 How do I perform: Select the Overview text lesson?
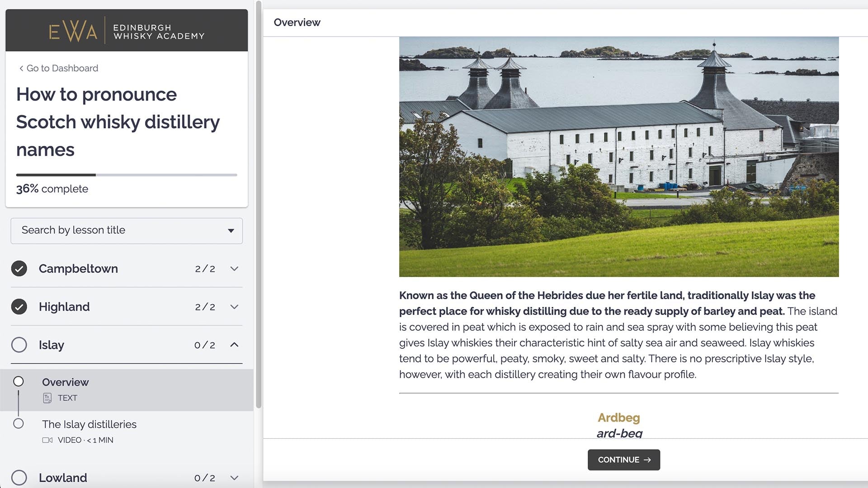[127, 390]
